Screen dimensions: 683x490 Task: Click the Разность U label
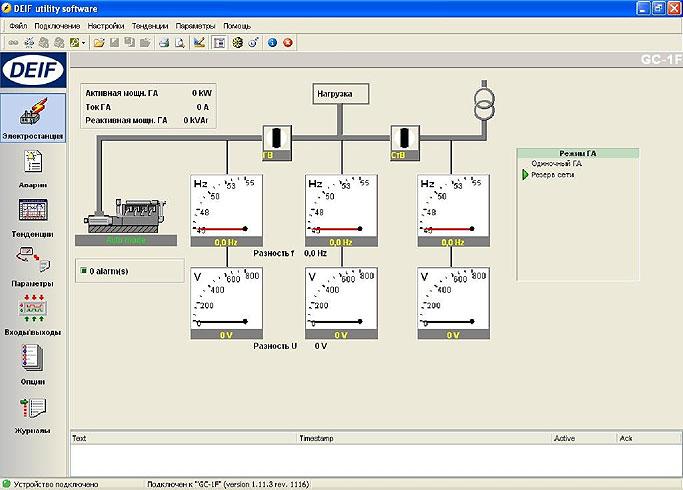tap(275, 346)
